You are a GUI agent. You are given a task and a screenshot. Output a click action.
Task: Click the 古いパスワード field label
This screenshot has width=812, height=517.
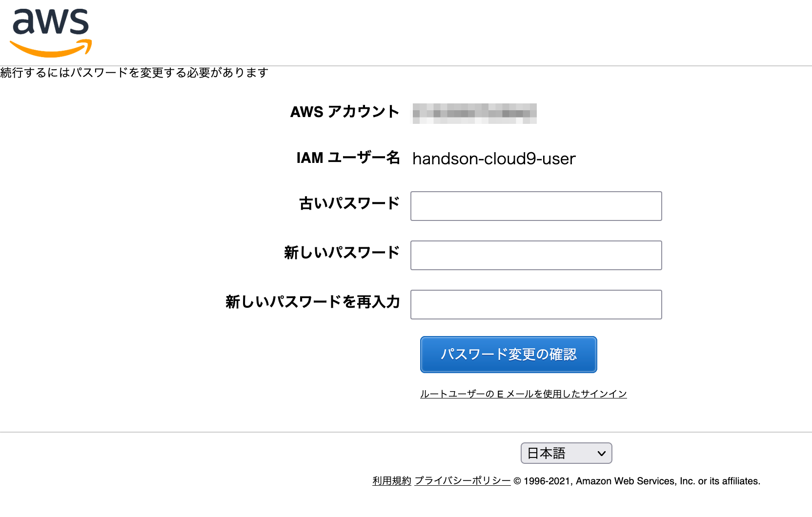[x=349, y=203]
